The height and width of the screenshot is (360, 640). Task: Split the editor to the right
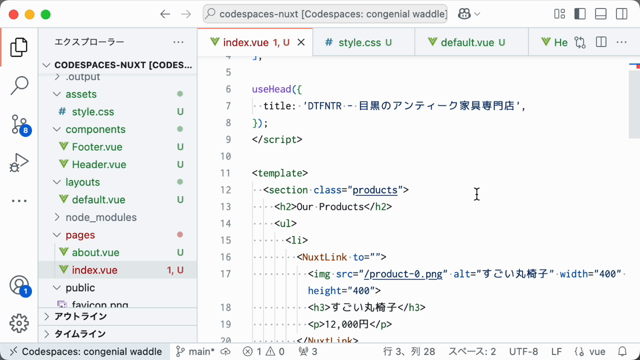coord(601,42)
